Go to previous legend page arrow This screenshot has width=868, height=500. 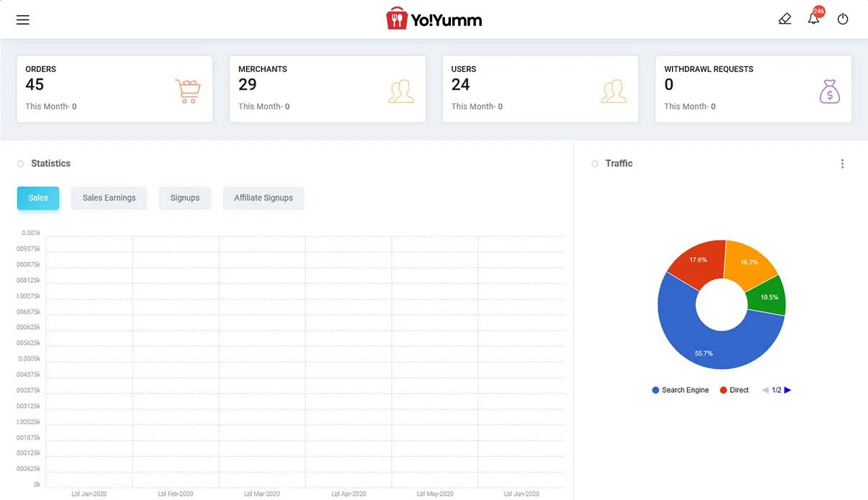pyautogui.click(x=765, y=390)
